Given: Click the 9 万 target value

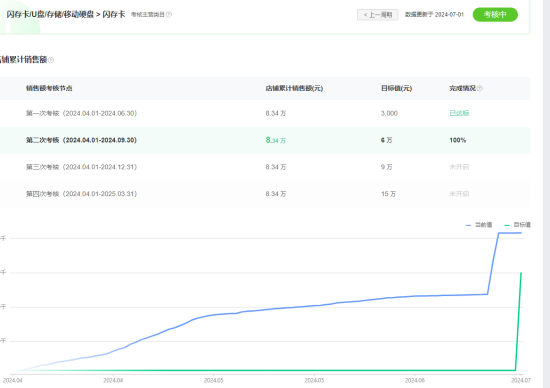Looking at the screenshot, I should (x=387, y=167).
